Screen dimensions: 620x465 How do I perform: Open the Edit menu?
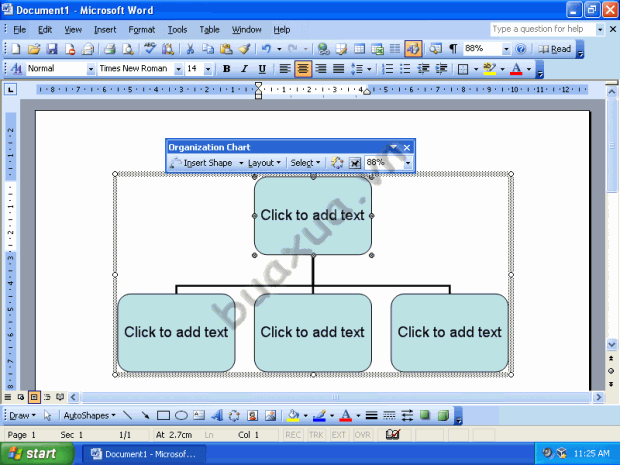pyautogui.click(x=45, y=30)
